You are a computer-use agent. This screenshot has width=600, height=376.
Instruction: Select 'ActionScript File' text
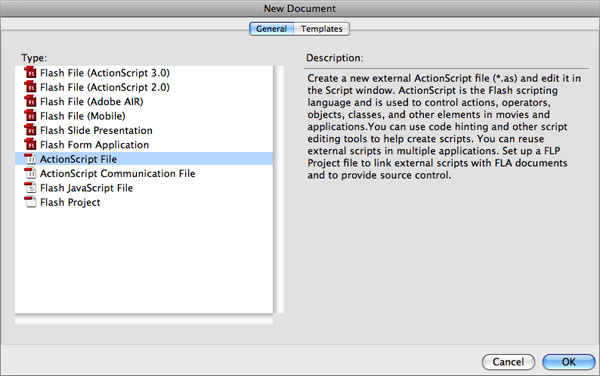coord(78,159)
